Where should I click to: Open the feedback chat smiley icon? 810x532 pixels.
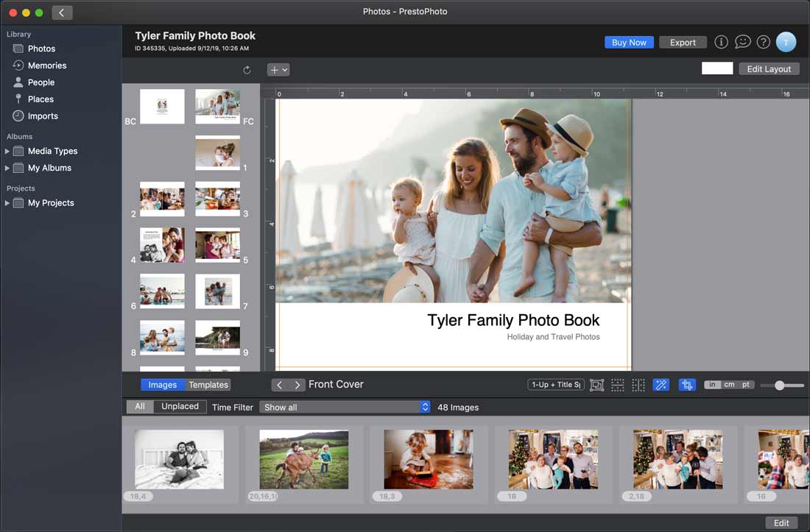[742, 42]
